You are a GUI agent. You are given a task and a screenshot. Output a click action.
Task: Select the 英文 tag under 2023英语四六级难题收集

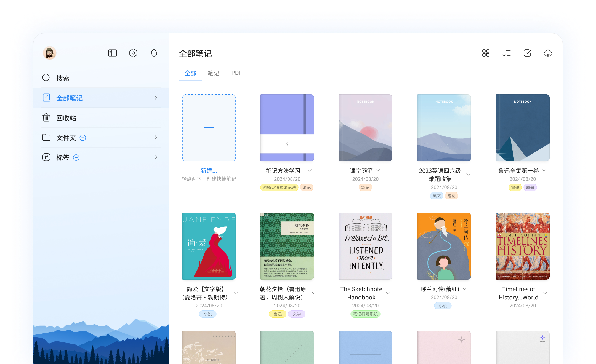pos(436,196)
